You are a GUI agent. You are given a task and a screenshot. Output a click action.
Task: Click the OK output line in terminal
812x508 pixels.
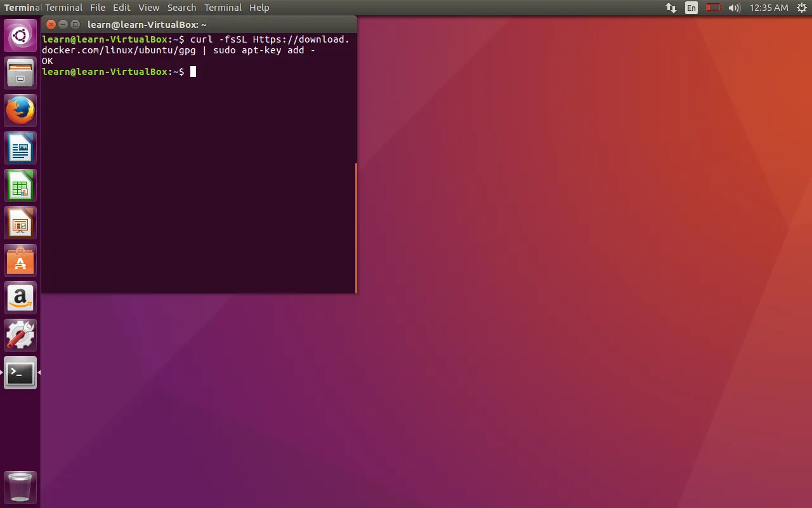coord(48,61)
